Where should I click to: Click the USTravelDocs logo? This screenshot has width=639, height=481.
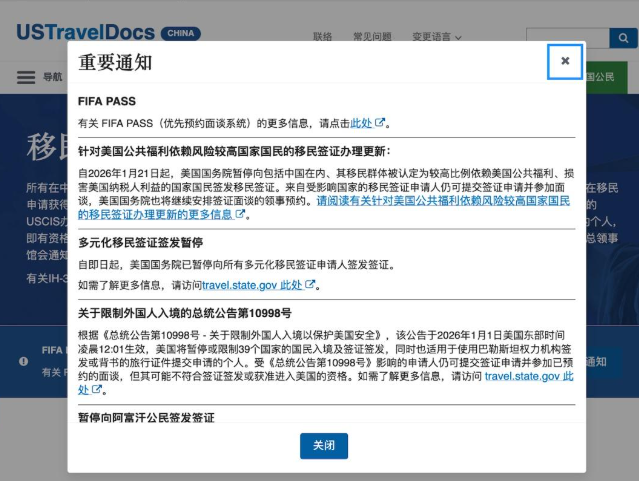pyautogui.click(x=84, y=32)
